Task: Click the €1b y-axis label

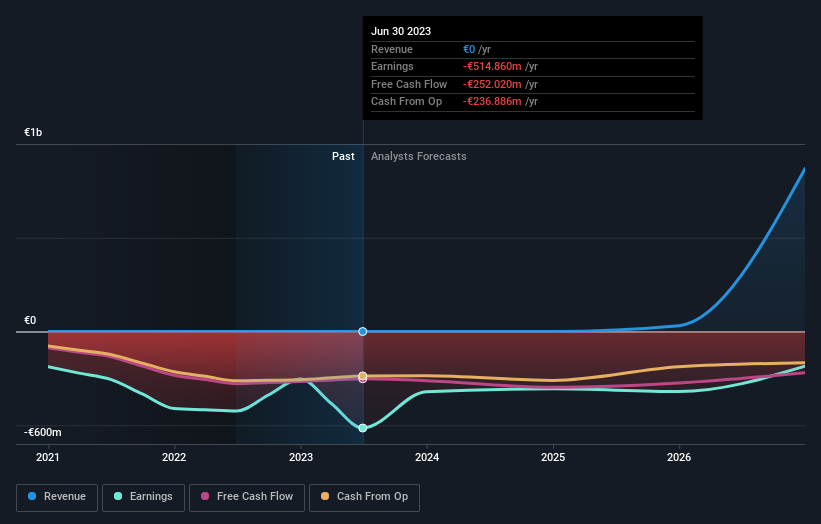Action: click(x=33, y=132)
